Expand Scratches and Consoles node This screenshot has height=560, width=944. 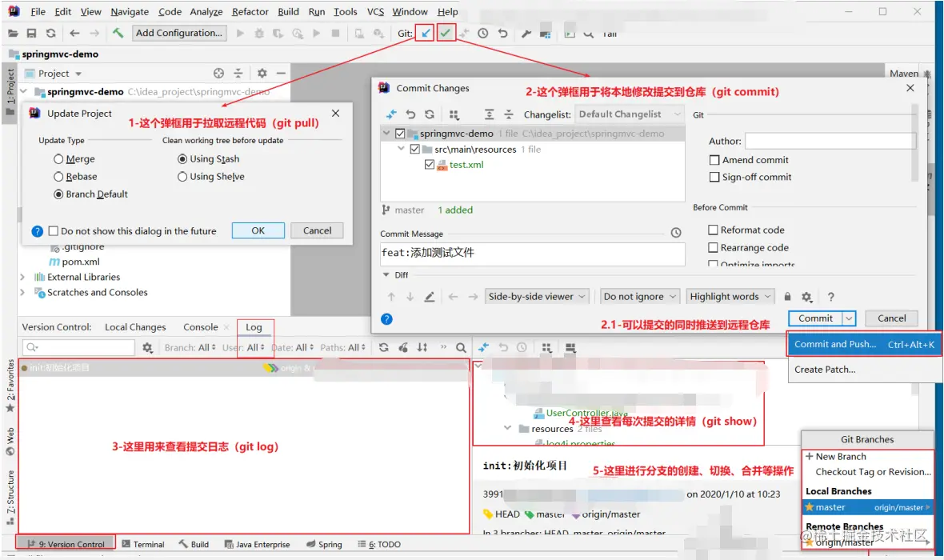pos(23,292)
